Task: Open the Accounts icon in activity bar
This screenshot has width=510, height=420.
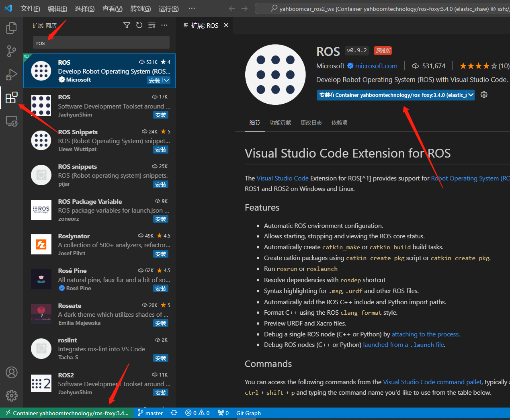Action: (12, 373)
